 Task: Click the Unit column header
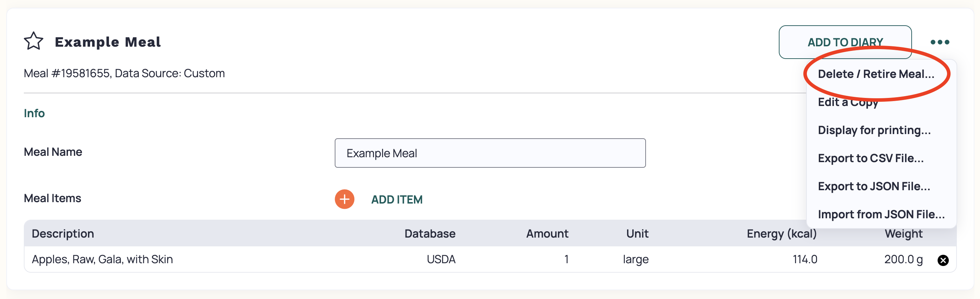[637, 233]
